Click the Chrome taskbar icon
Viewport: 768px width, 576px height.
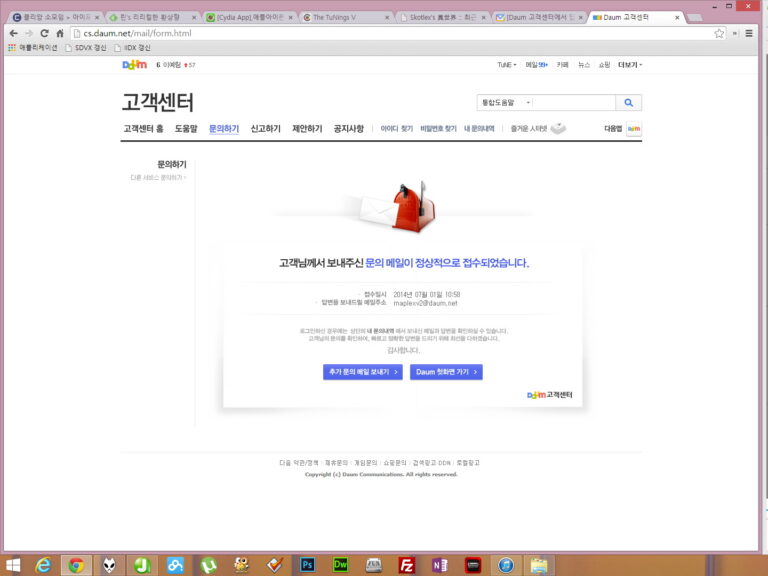coord(76,566)
